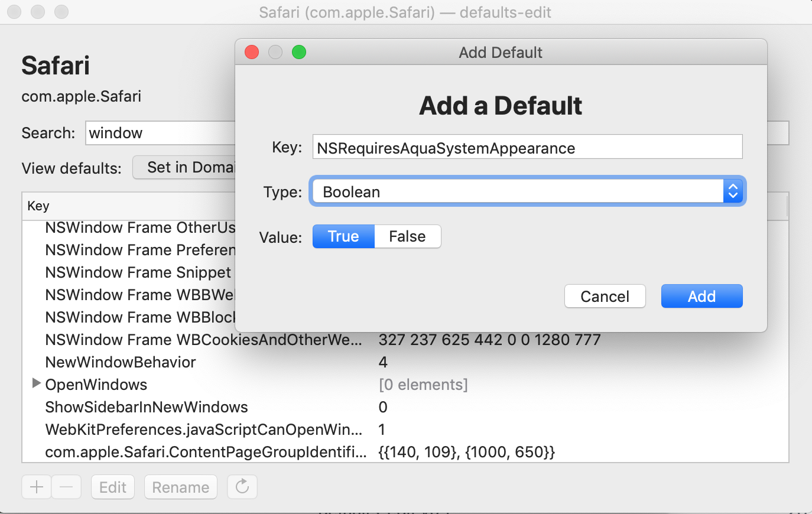Click the Set in Domain view option
Screen dimensions: 812x514
184,167
